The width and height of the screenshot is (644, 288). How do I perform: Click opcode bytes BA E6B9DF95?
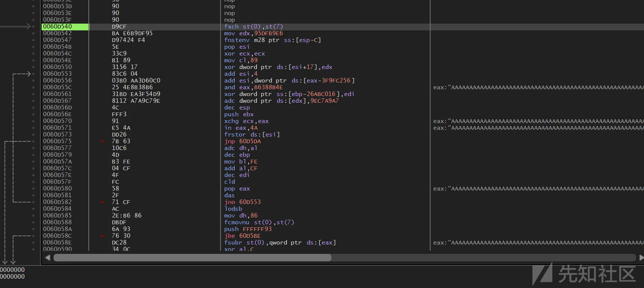tap(132, 33)
